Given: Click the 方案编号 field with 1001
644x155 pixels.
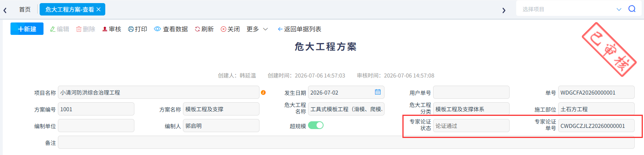Looking at the screenshot, I should (96, 109).
